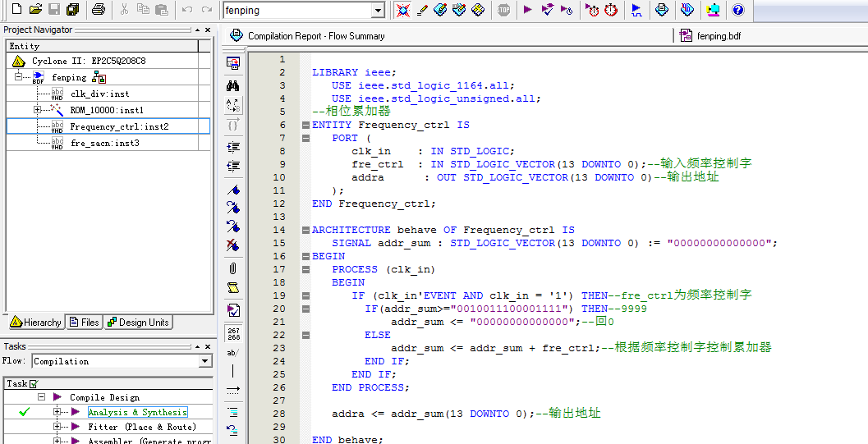Select Analysis & Synthesis task
This screenshot has width=868, height=444.
coord(137,412)
